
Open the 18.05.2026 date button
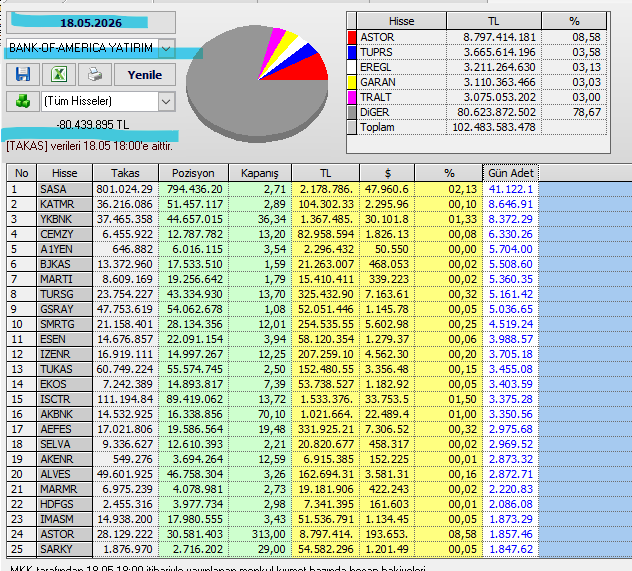91,23
